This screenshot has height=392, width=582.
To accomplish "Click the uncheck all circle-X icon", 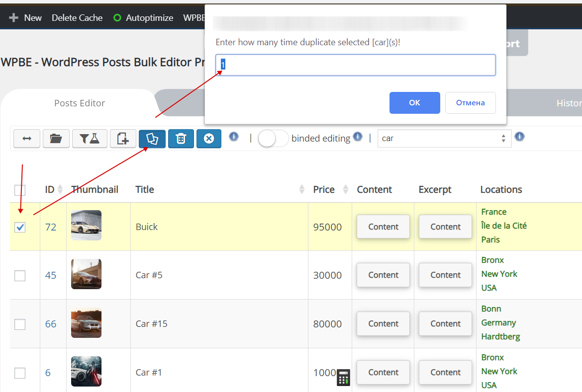I will coord(209,139).
